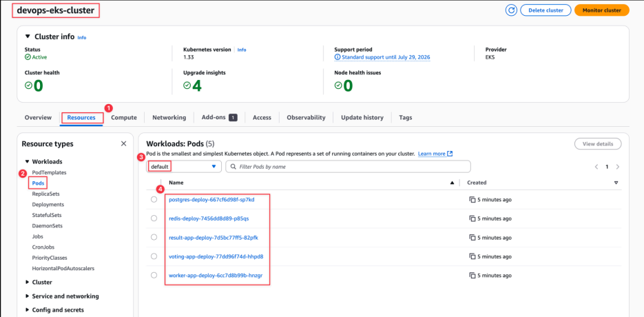Image resolution: width=644 pixels, height=317 pixels.
Task: Click the View details button
Action: tap(598, 144)
